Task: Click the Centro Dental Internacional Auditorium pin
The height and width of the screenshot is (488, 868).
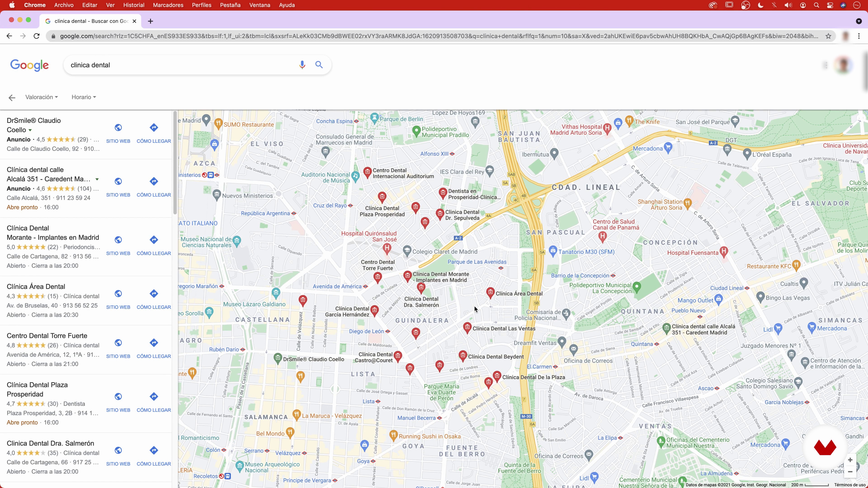Action: (367, 172)
